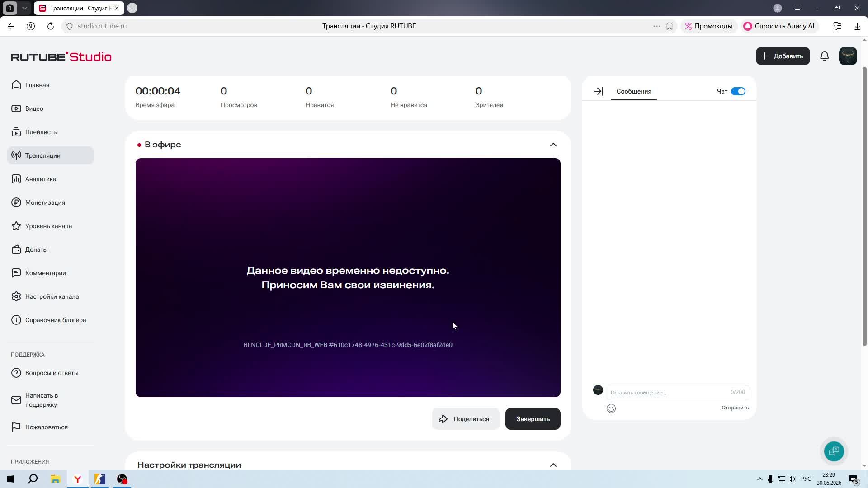Collapse the Настройки трансляции section
This screenshot has height=488, width=868.
click(553, 465)
